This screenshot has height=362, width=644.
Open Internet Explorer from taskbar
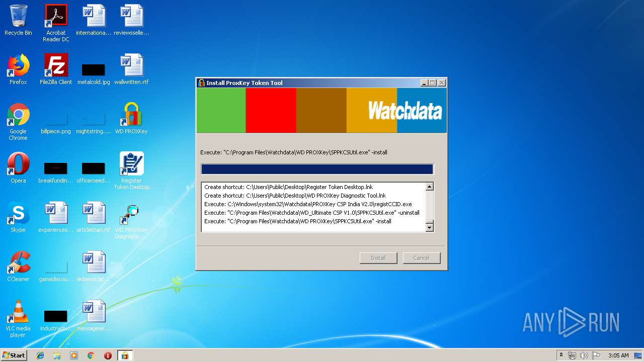(40, 355)
